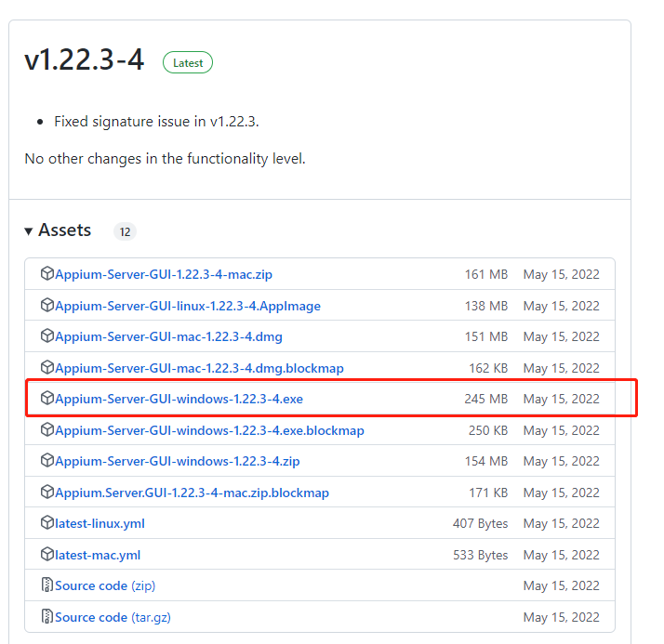This screenshot has width=664, height=644.
Task: Download Appium-Server-GUI-mac-1.22.3-4.dmg.blockmap file
Action: (x=199, y=368)
